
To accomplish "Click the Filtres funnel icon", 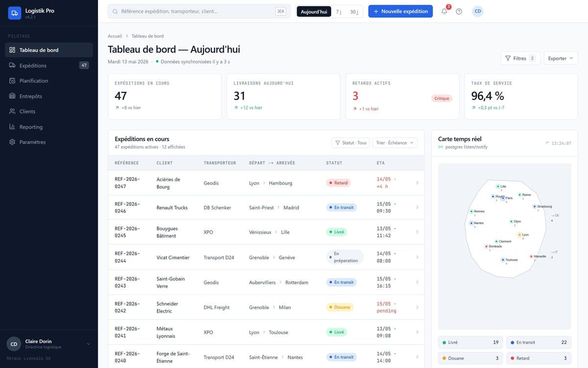I will [x=508, y=58].
